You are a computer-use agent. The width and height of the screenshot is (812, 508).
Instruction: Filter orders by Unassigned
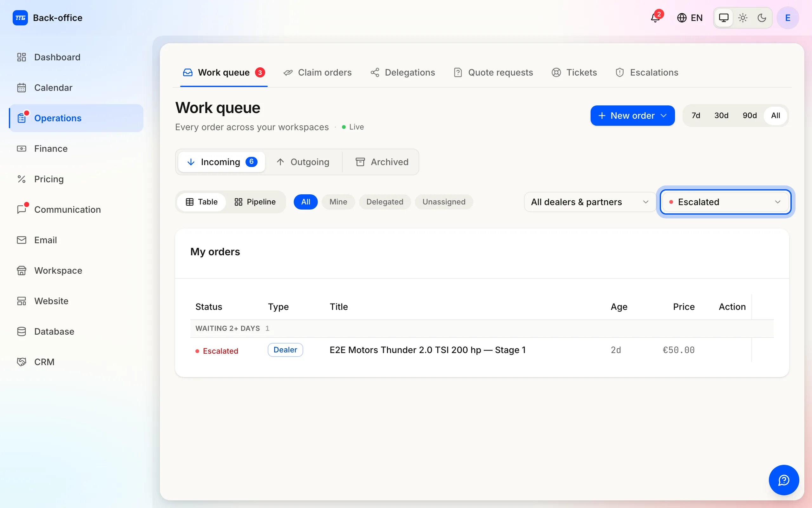tap(444, 202)
